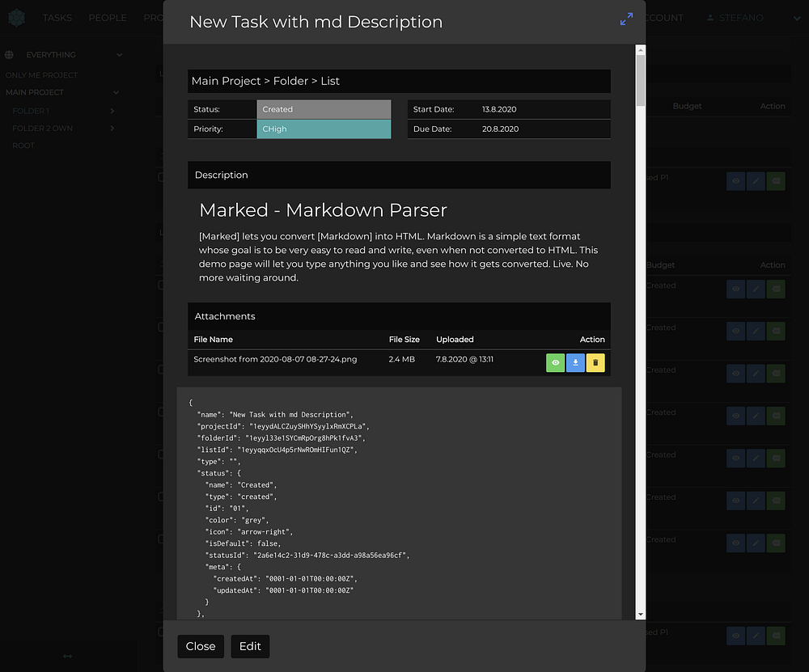This screenshot has width=809, height=672.
Task: Click the Start Date value 13.8.2020
Action: click(499, 109)
